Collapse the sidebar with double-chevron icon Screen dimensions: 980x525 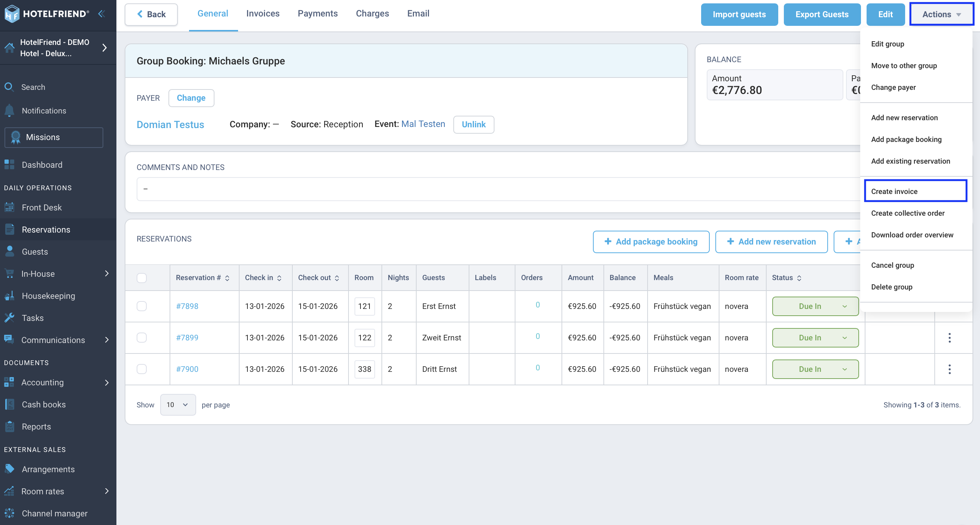pos(101,14)
